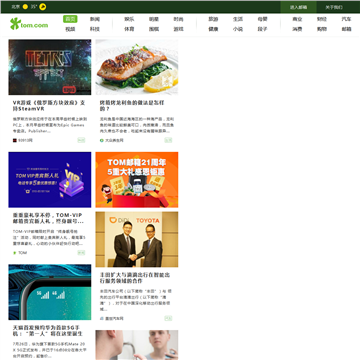Image resolution: width=360 pixels, height=360 pixels.
Task: Click the tom.com logo
Action: pos(29,24)
